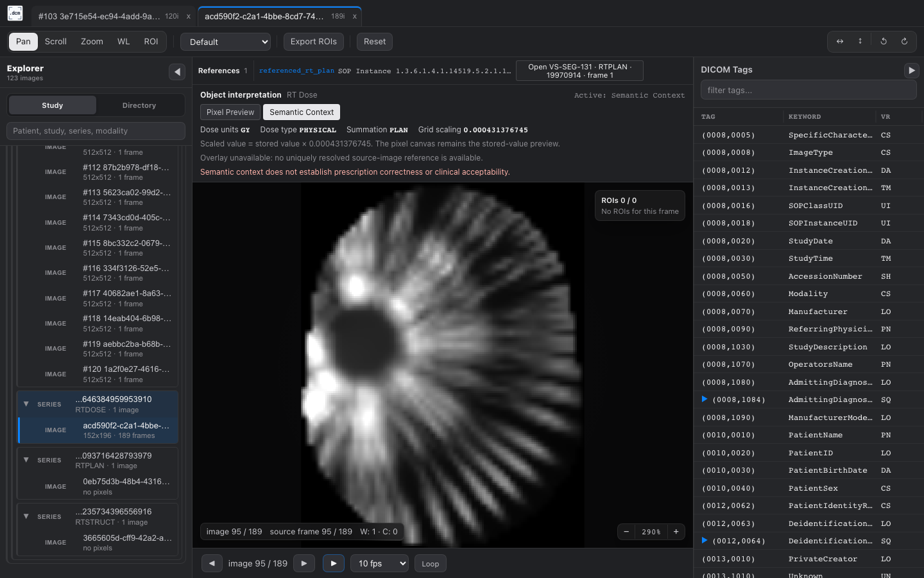Select image #117 40682ae1
Image resolution: width=924 pixels, height=578 pixels.
tap(98, 299)
